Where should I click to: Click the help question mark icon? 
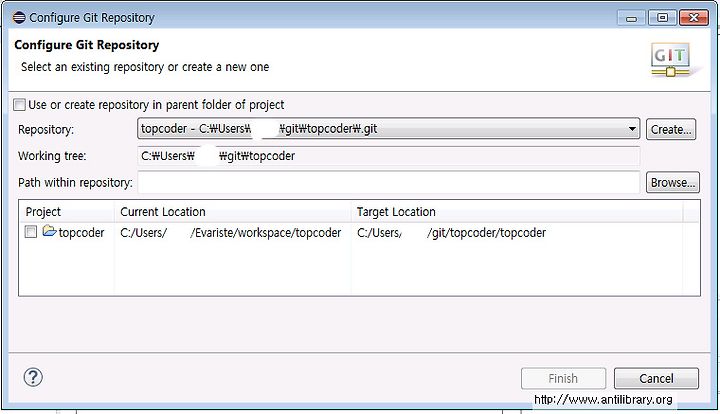point(33,377)
